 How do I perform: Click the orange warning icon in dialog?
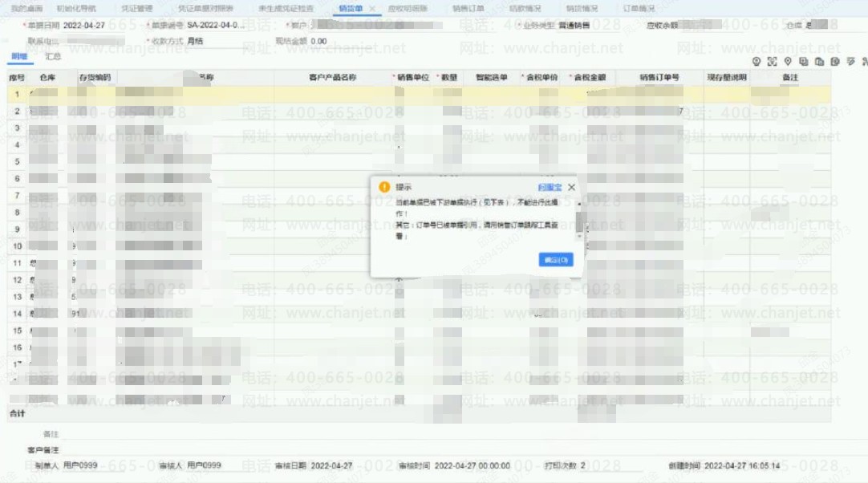click(384, 187)
